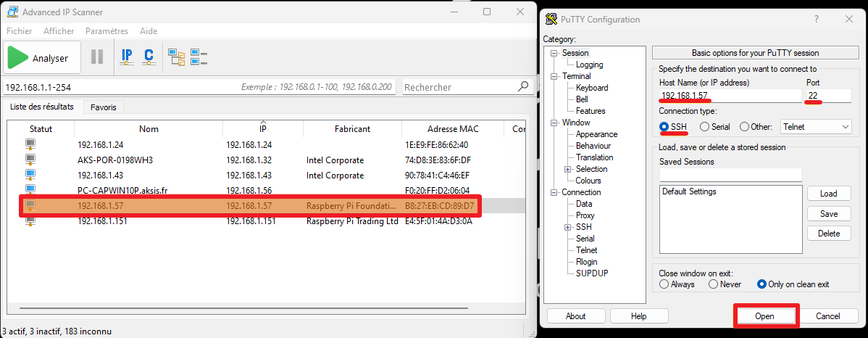Select Logging in the category tree

tap(589, 65)
